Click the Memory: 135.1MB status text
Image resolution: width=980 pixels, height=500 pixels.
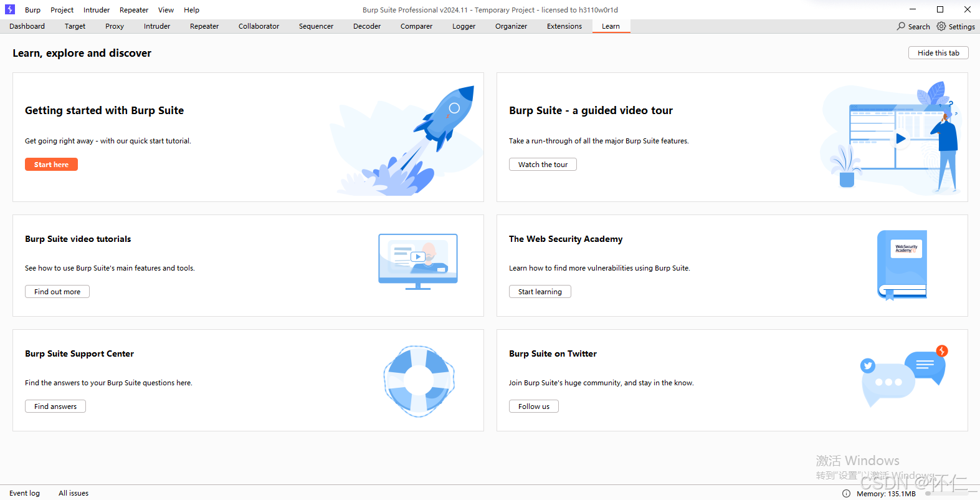[886, 494]
